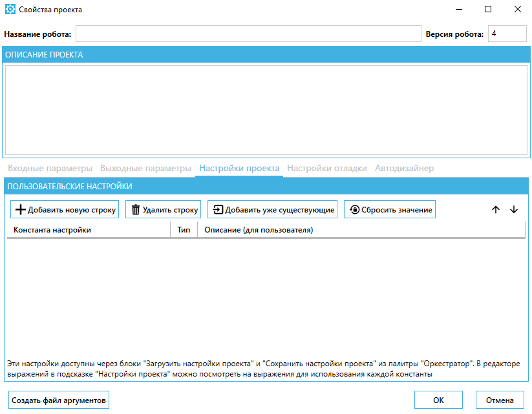Open the Настройки отладки tab
The width and height of the screenshot is (532, 414).
coord(327,168)
